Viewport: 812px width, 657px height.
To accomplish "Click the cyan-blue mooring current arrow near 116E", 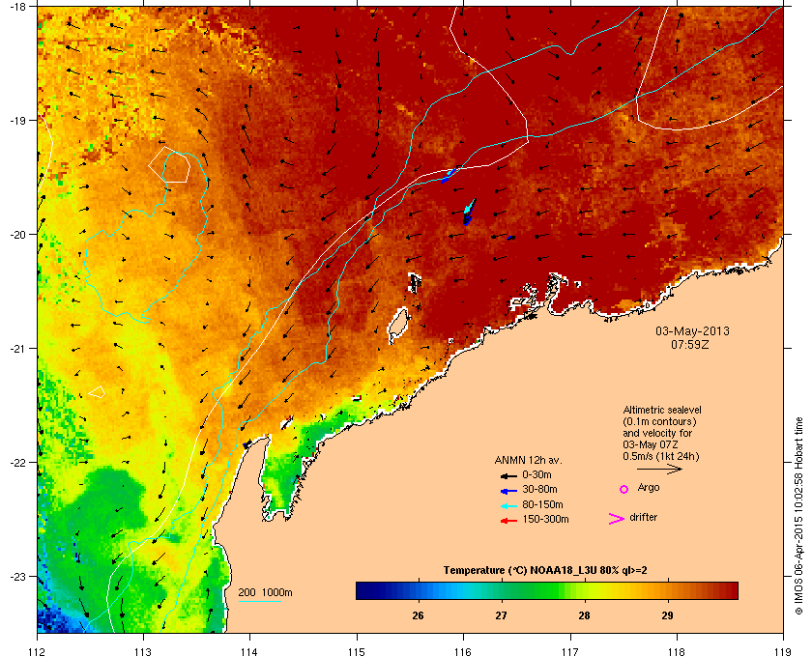I will pos(469,212).
